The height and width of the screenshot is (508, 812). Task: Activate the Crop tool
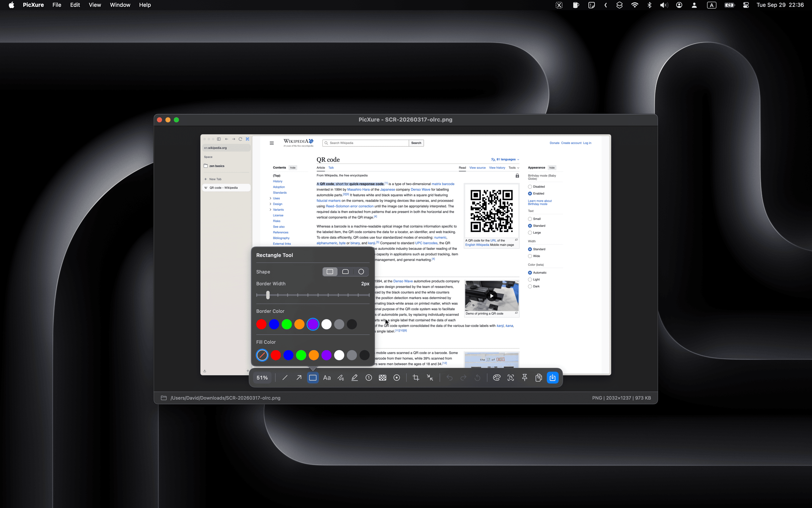(x=416, y=378)
